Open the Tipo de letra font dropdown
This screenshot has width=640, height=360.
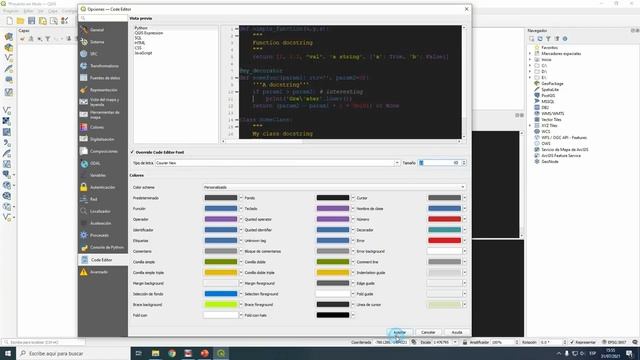(278, 163)
